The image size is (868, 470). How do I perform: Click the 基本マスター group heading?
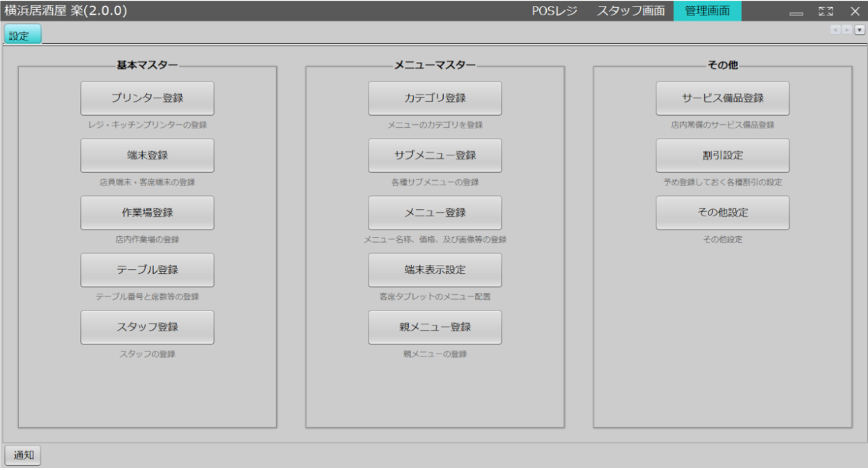pos(147,65)
